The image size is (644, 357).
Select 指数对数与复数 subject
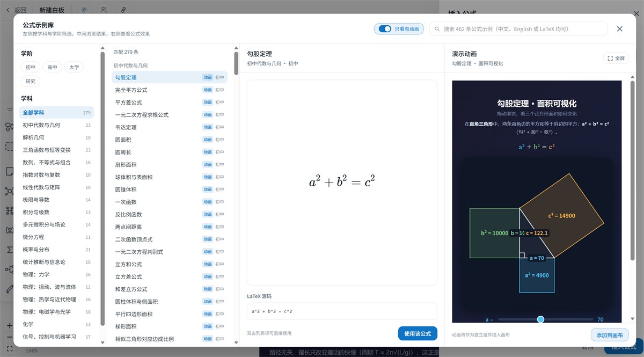[56, 175]
